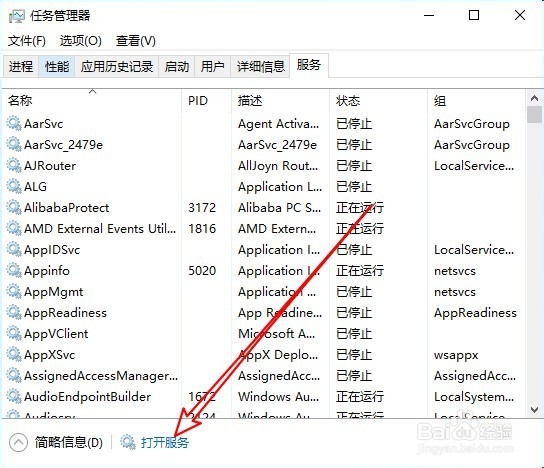Screen dimensions: 544x468
Task: Click the vertical scrollbar thumb
Action: 534,114
